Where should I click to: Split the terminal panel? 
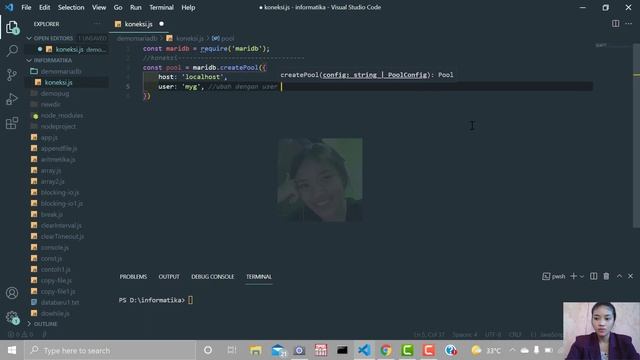(x=593, y=276)
